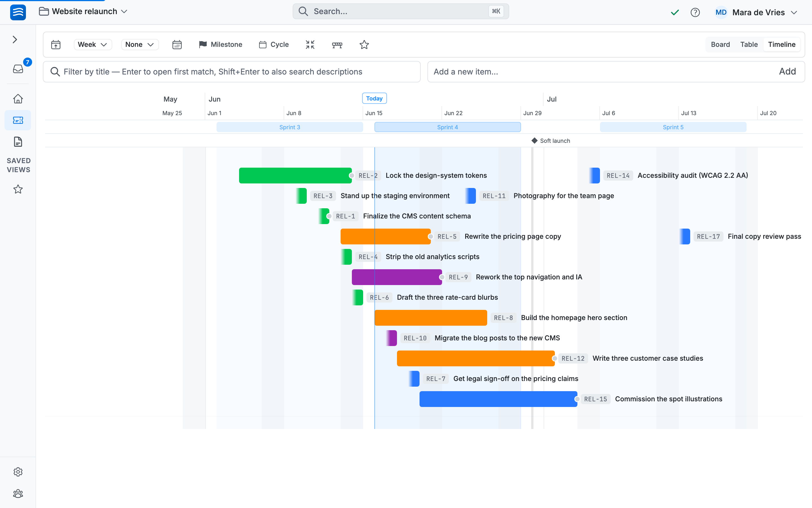Select the Timeline view tab
Image resolution: width=812 pixels, height=508 pixels.
pos(782,45)
